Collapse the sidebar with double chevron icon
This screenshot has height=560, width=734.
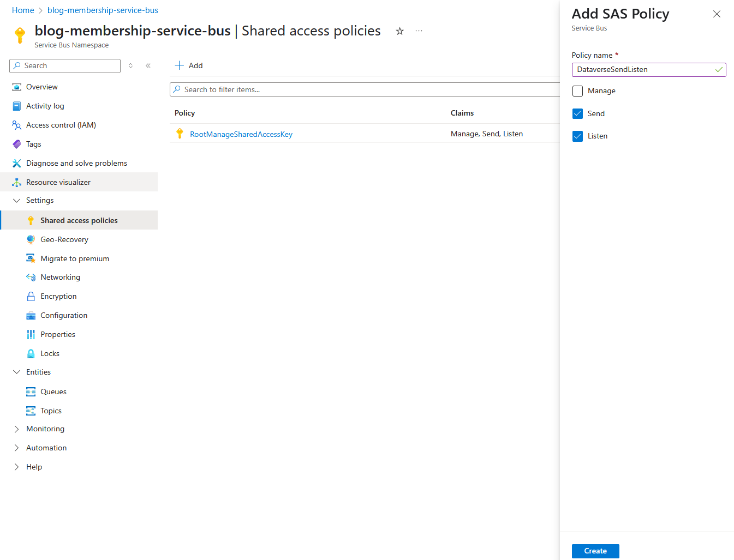point(148,66)
